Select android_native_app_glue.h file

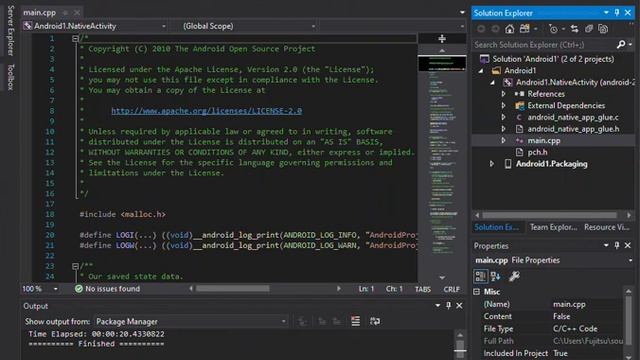pos(573,129)
